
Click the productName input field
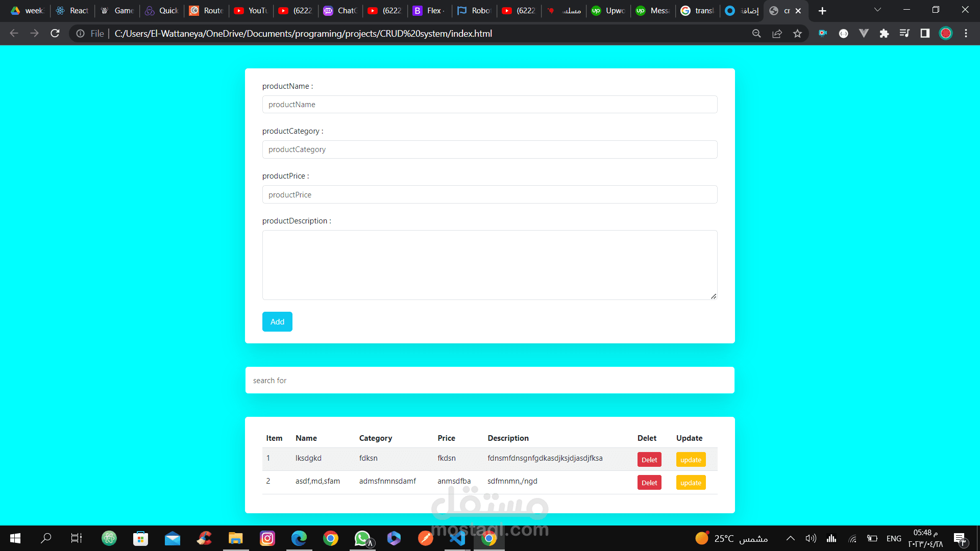click(489, 105)
